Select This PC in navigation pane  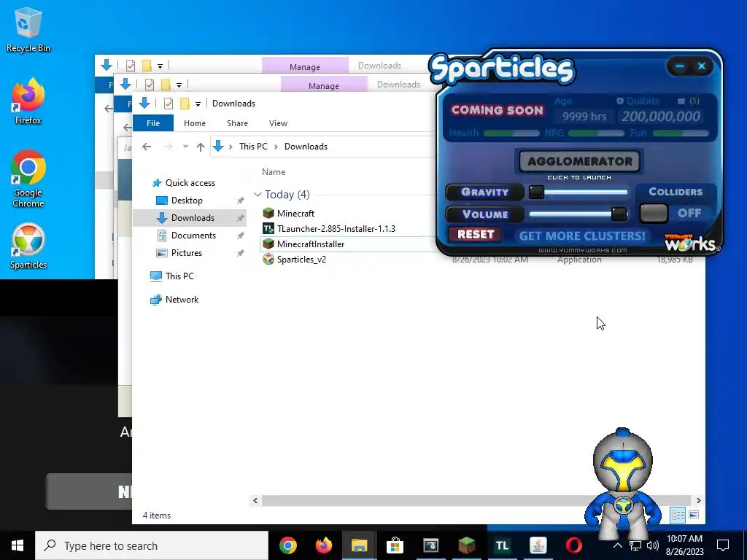(179, 276)
